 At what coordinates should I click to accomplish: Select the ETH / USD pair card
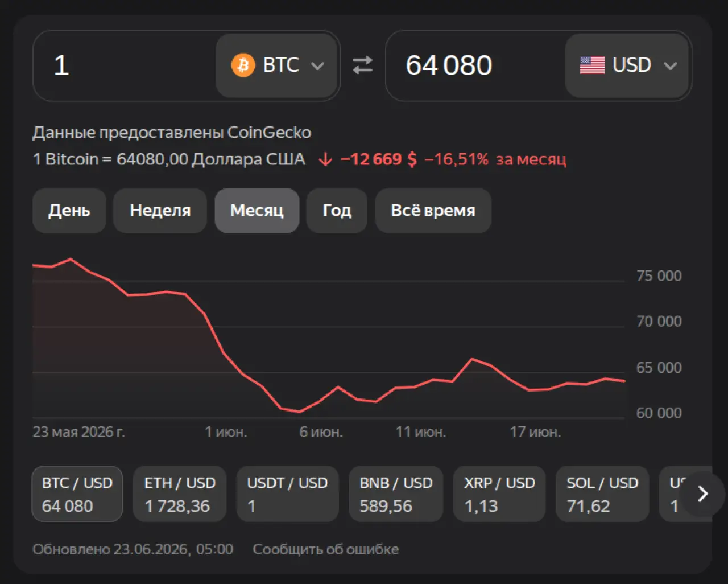(180, 494)
